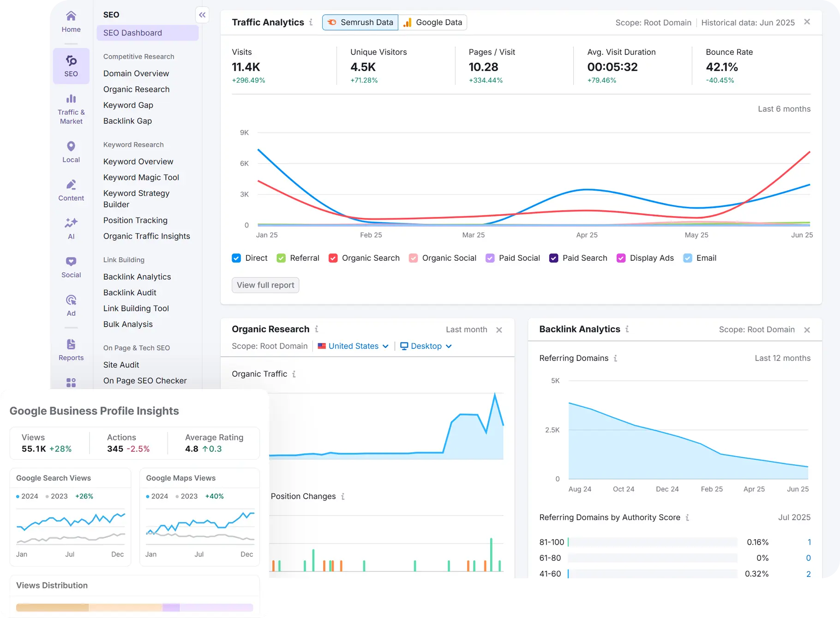Collapse sidebar with double-chevron icon
Viewport: 840px width, 618px height.
point(202,15)
